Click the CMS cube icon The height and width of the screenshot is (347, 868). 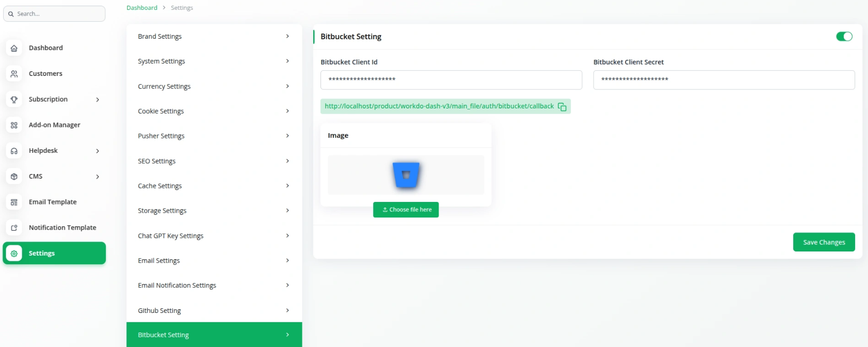coord(14,177)
